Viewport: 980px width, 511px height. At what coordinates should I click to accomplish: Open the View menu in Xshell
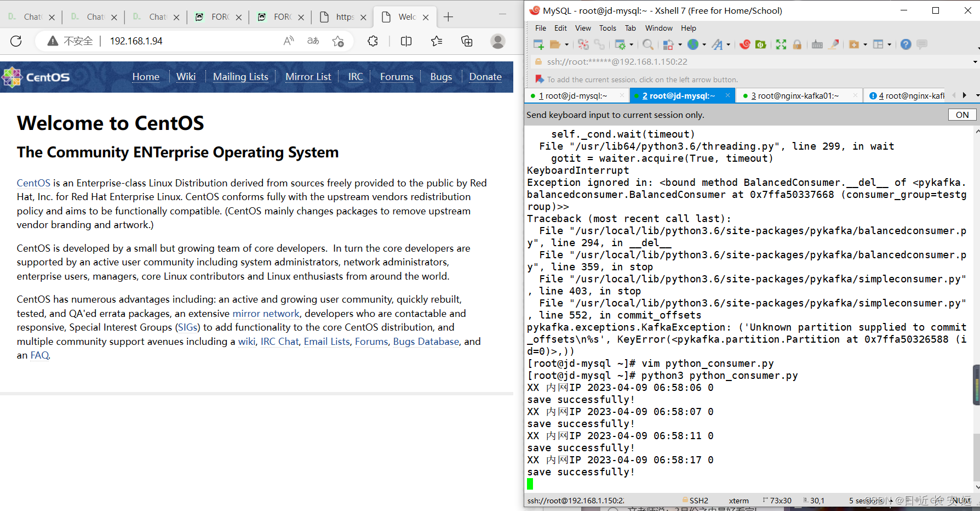click(x=583, y=28)
